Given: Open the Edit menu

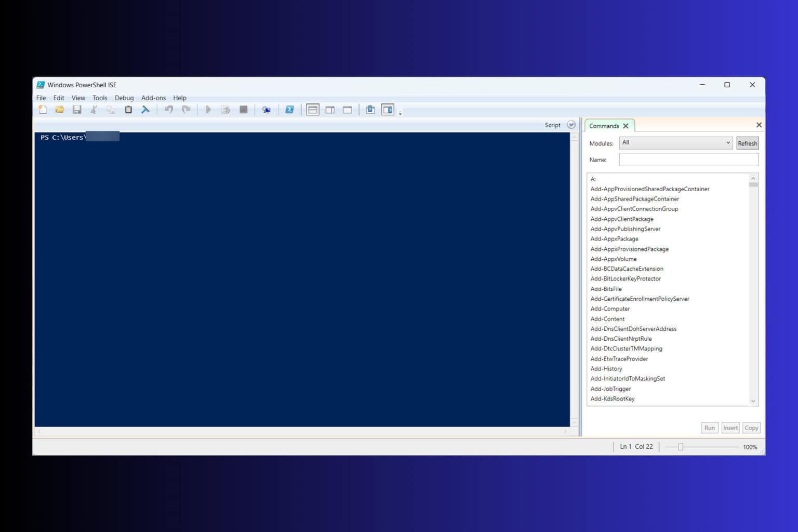Looking at the screenshot, I should point(59,98).
